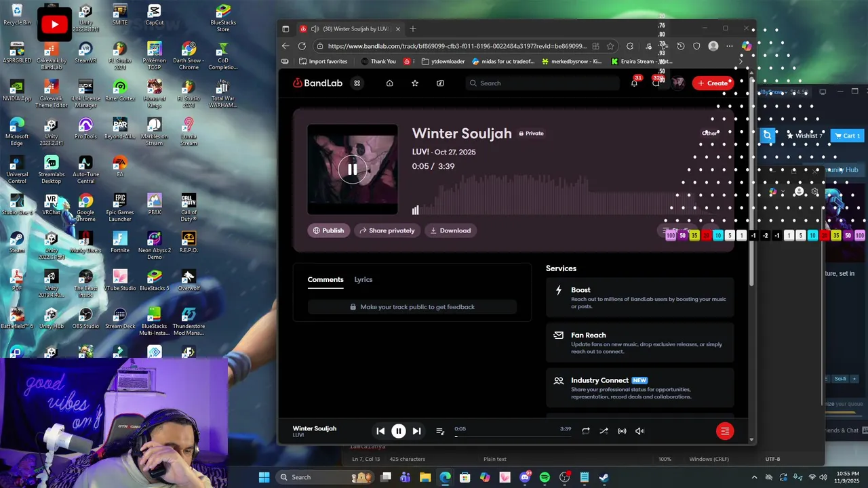
Task: Open Edge settings three-dots menu
Action: tap(730, 46)
